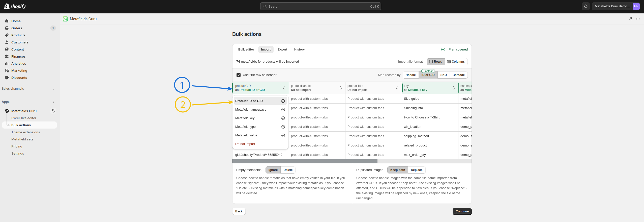Click the Ms account avatar

tap(636, 6)
